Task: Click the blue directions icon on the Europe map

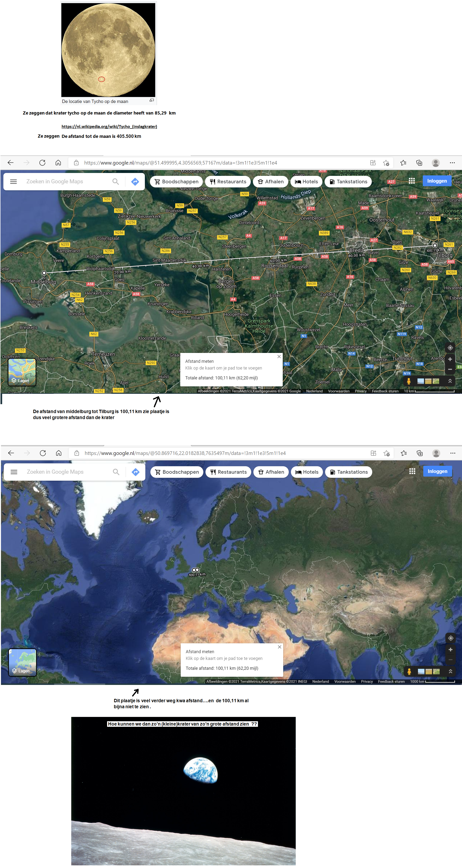Action: coord(135,472)
